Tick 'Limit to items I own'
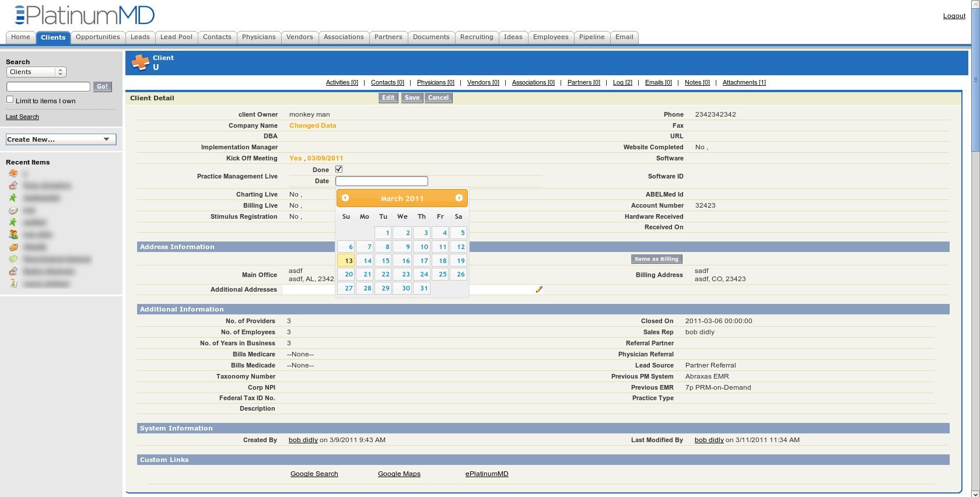The width and height of the screenshot is (980, 497). pyautogui.click(x=10, y=100)
